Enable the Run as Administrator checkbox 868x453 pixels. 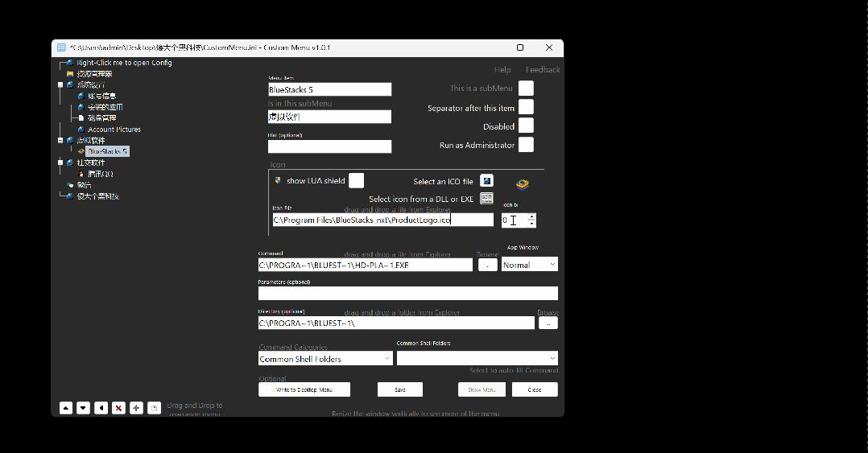526,144
